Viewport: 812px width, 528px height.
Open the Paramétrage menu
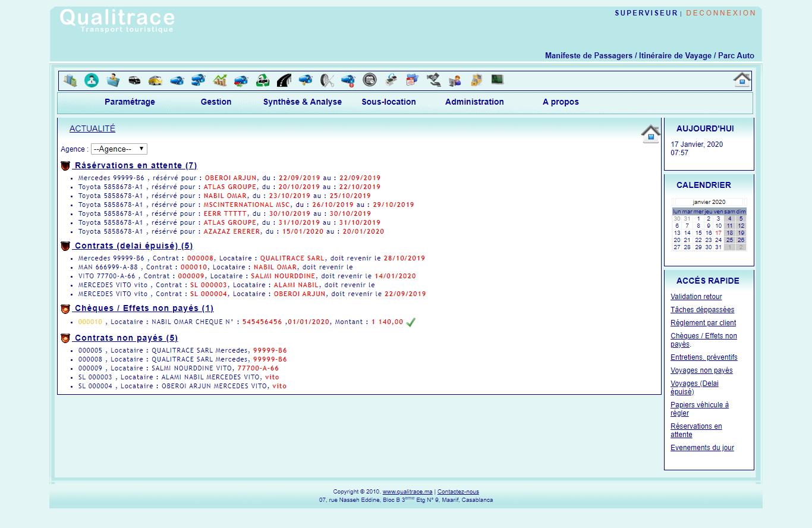(x=130, y=102)
